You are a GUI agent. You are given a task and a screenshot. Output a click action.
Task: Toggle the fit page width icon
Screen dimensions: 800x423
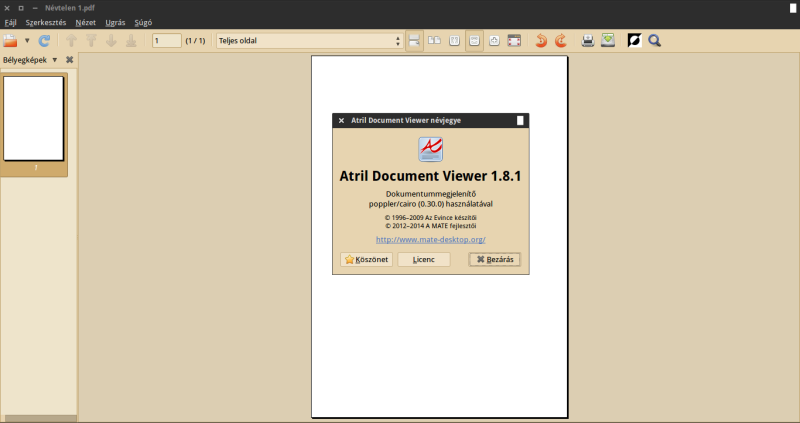tap(474, 41)
